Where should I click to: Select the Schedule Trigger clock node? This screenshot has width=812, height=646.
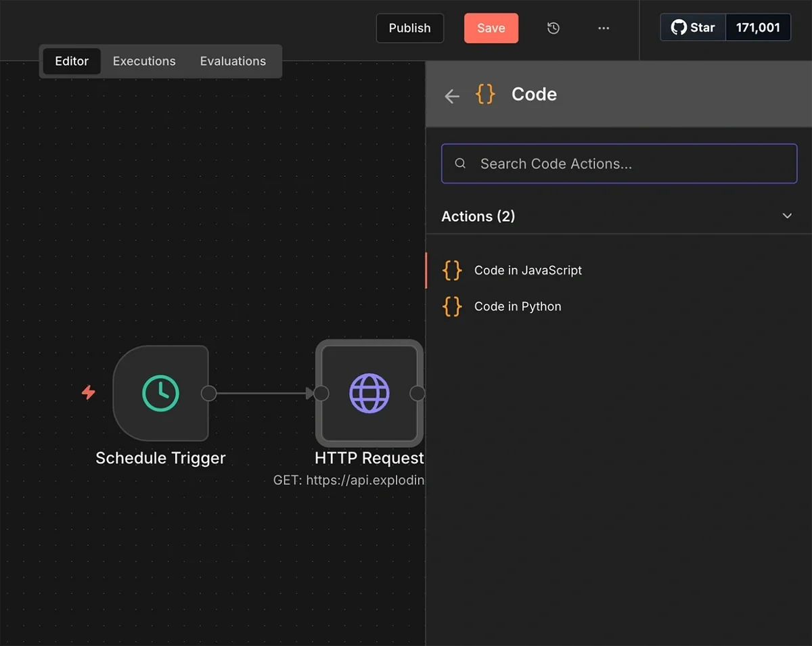(161, 393)
